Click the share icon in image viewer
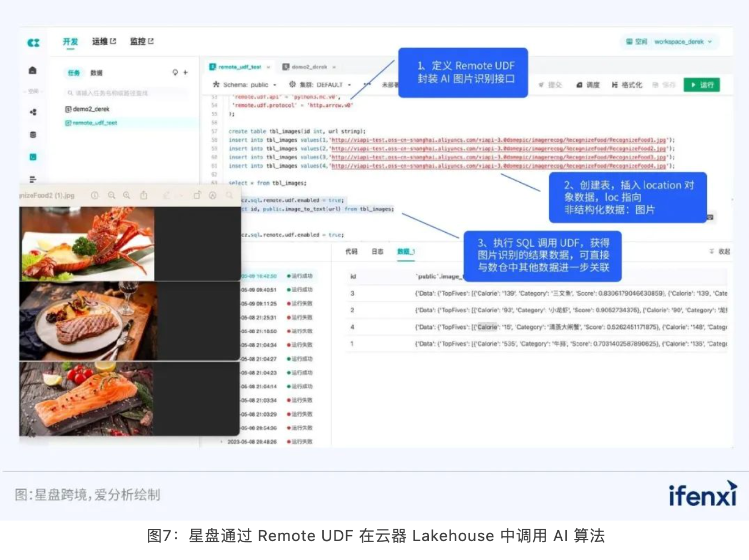 pos(144,196)
